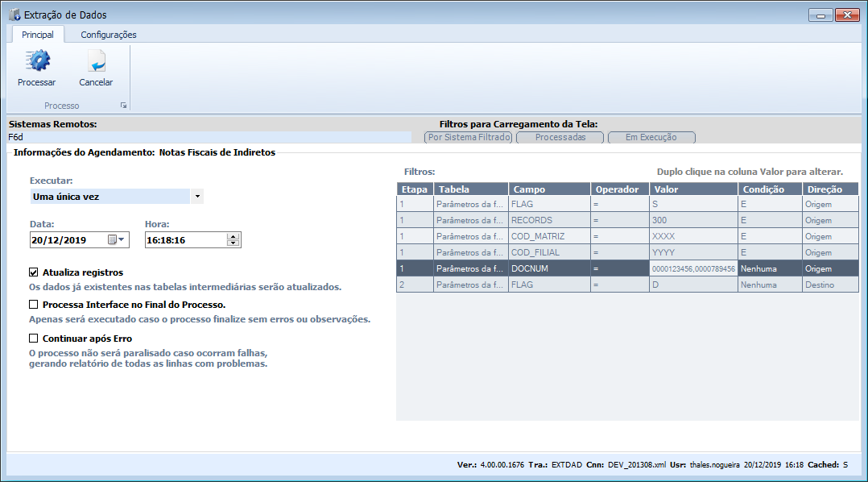Click the Valor cell S
Screen dimensions: 868x482
tap(693, 204)
